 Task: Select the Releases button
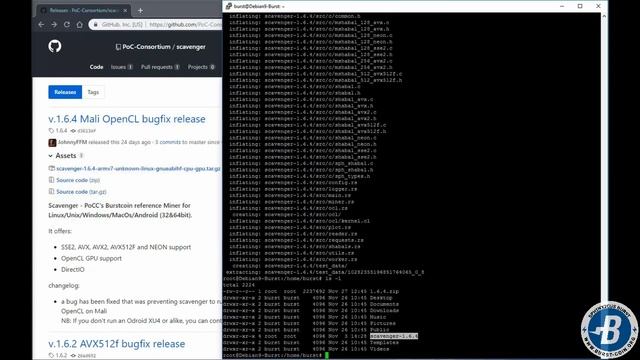click(65, 92)
